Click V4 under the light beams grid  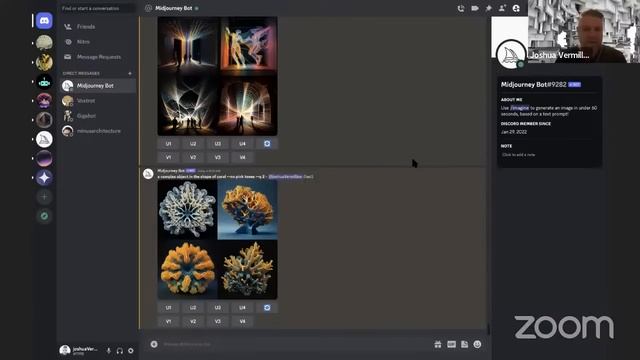[242, 157]
